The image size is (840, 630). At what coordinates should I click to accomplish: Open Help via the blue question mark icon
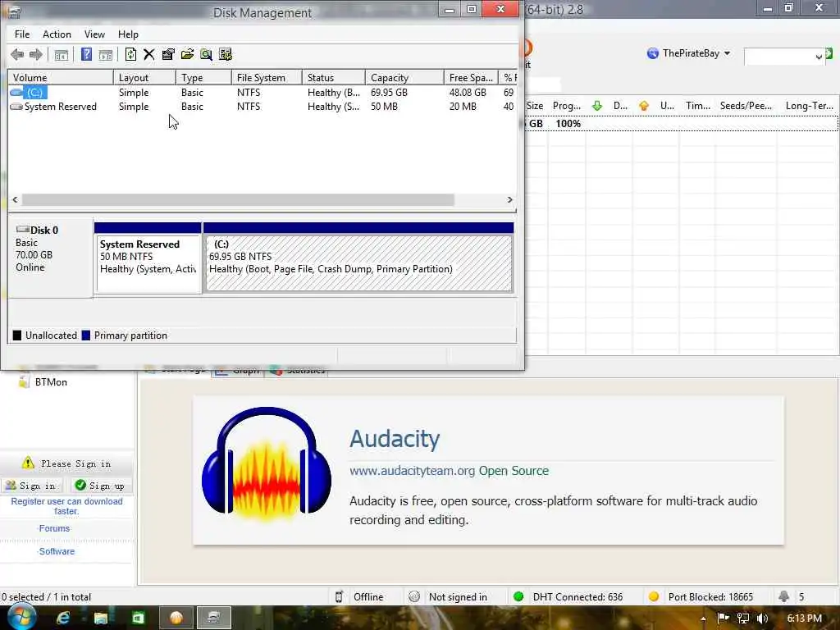tap(86, 55)
